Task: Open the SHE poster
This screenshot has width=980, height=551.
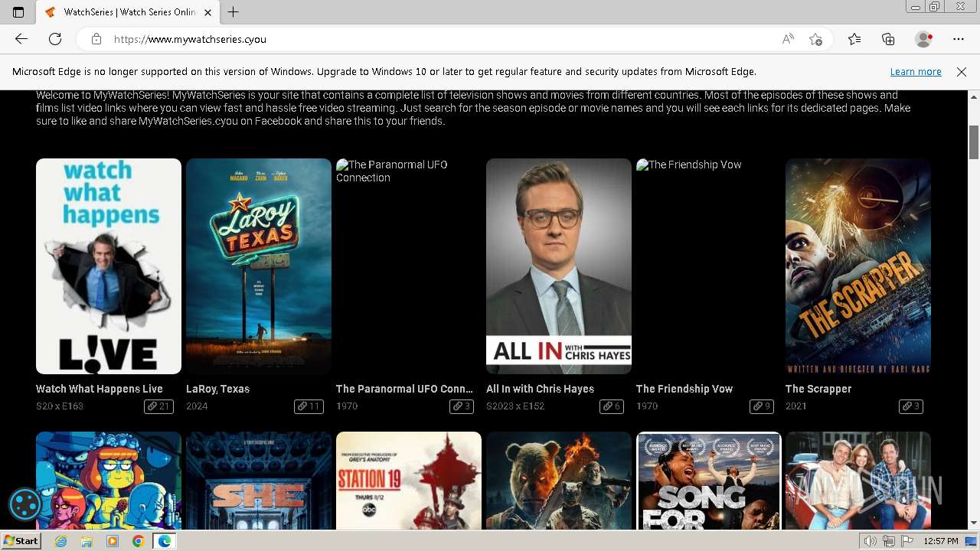Action: coord(259,481)
